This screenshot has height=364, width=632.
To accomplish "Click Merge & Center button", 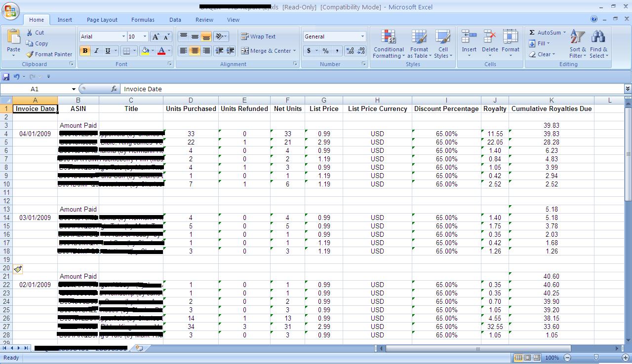I will click(268, 51).
